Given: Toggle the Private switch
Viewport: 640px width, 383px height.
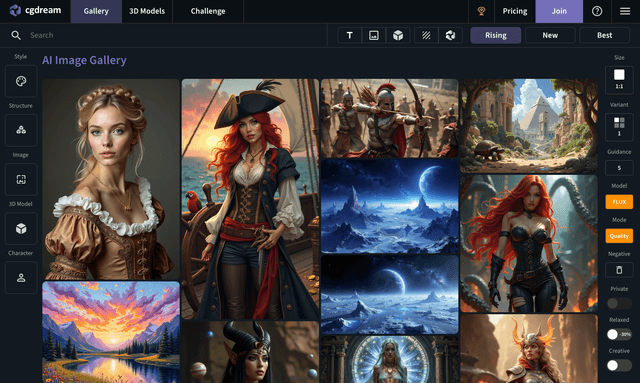Looking at the screenshot, I should 619,303.
